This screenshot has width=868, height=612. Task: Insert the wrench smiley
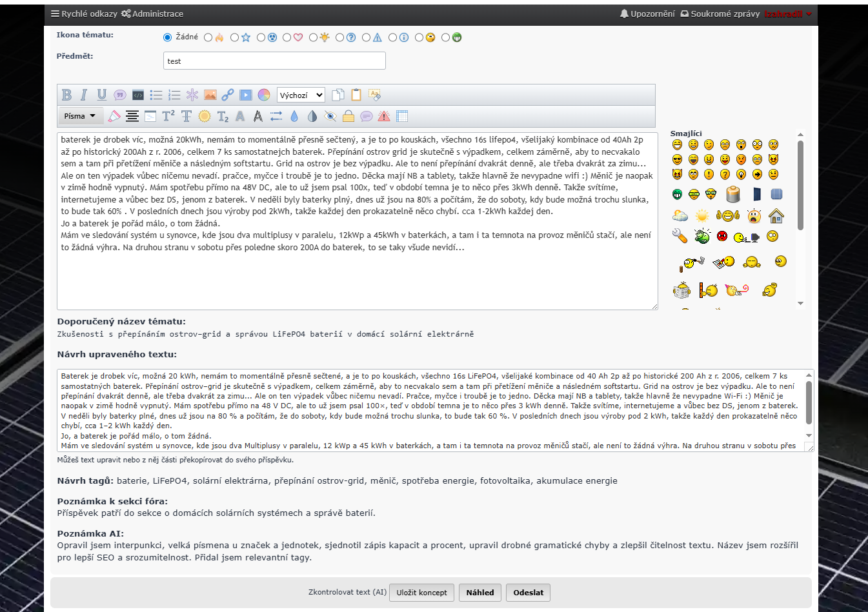pyautogui.click(x=680, y=235)
